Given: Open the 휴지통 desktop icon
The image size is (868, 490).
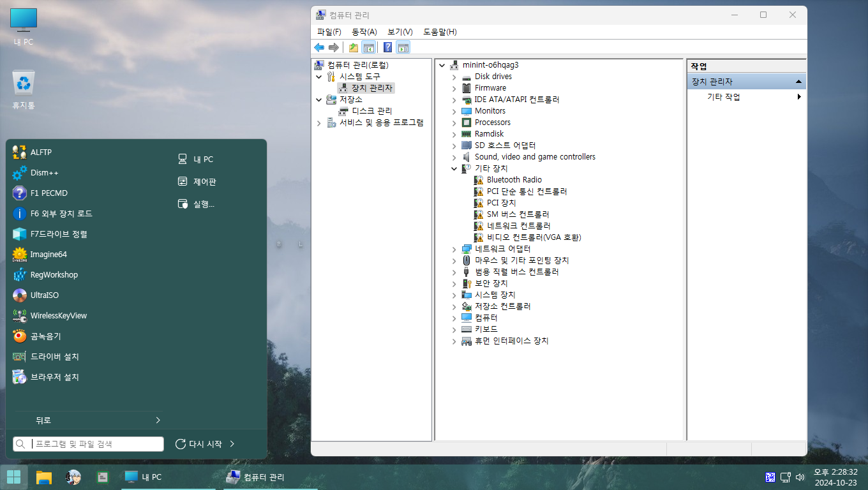Looking at the screenshot, I should click(x=24, y=90).
